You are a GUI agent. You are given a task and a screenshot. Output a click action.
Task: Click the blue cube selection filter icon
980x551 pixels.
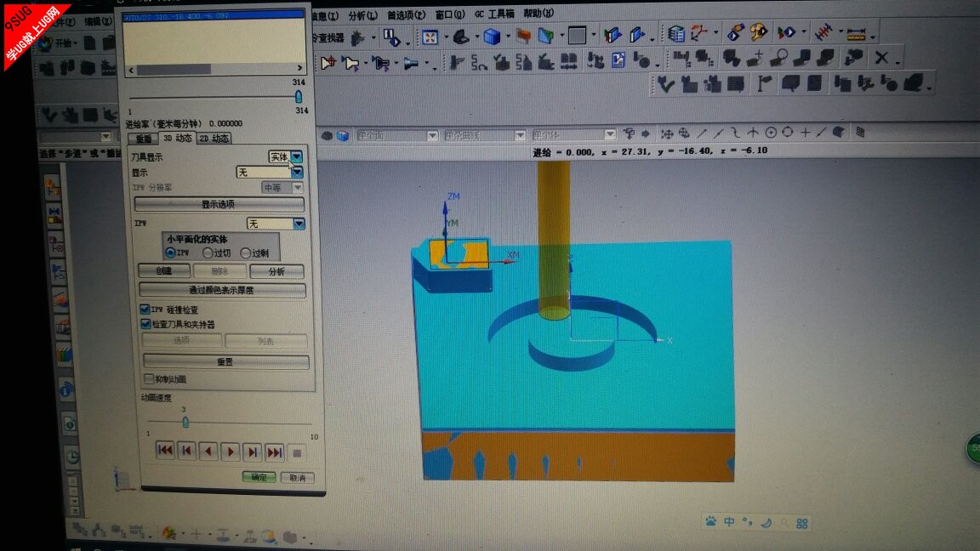pos(343,135)
